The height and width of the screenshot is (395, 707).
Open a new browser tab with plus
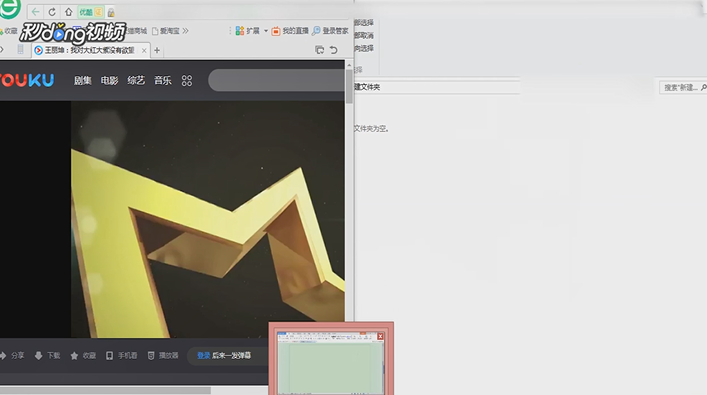coord(157,51)
